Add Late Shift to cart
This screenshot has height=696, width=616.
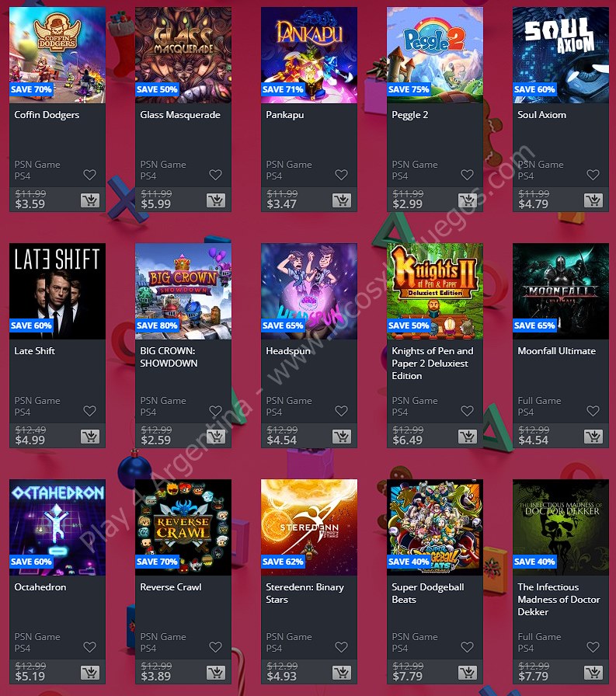click(90, 437)
